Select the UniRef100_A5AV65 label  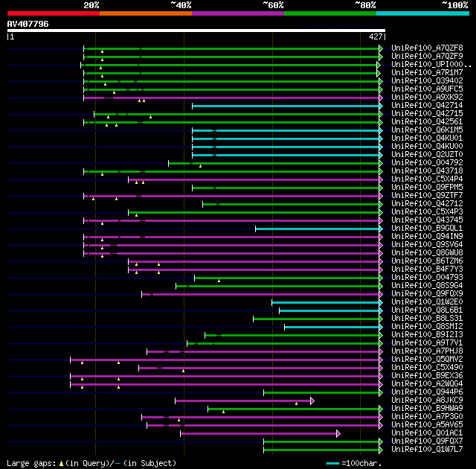(x=427, y=425)
